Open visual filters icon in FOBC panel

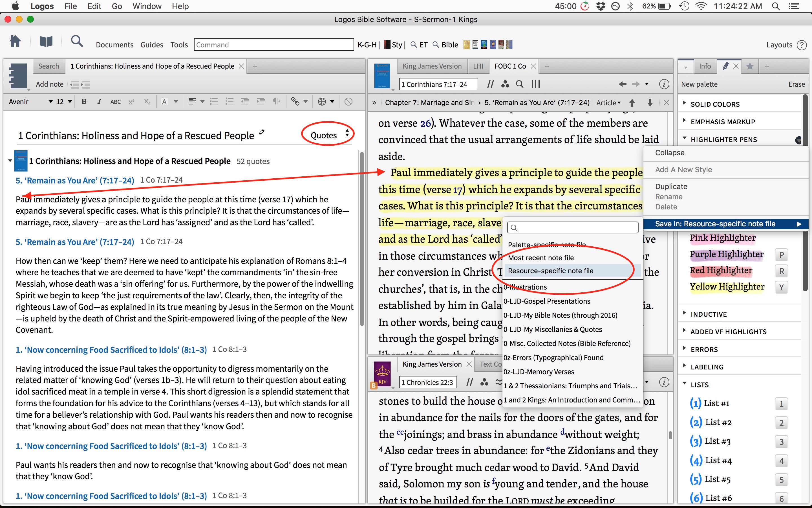click(505, 84)
